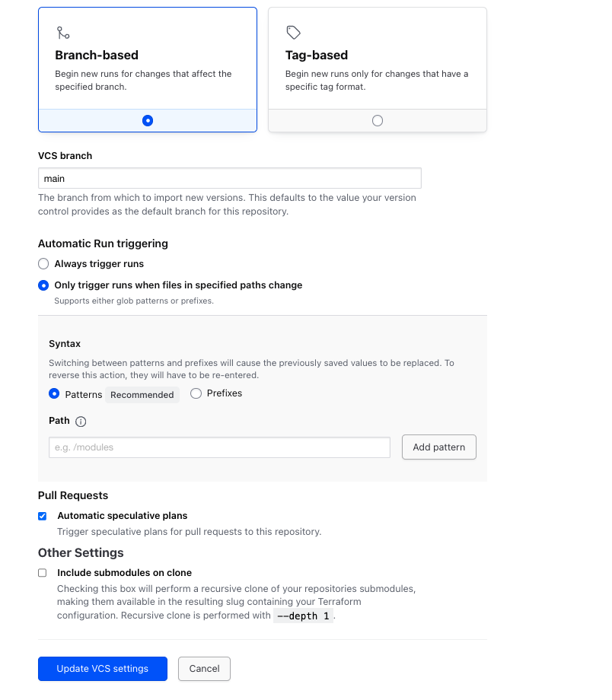Viewport: 612px width, 700px height.
Task: Select the Branch-based radio button
Action: (148, 120)
